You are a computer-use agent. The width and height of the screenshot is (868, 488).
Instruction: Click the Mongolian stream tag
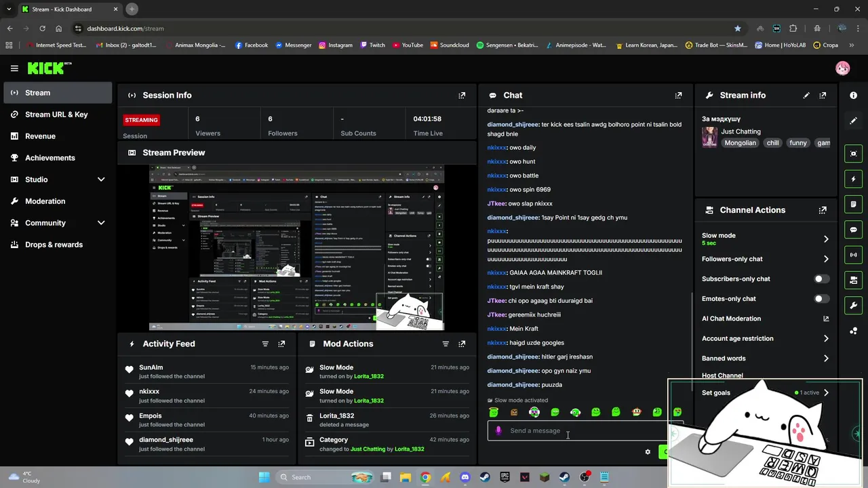click(x=740, y=143)
